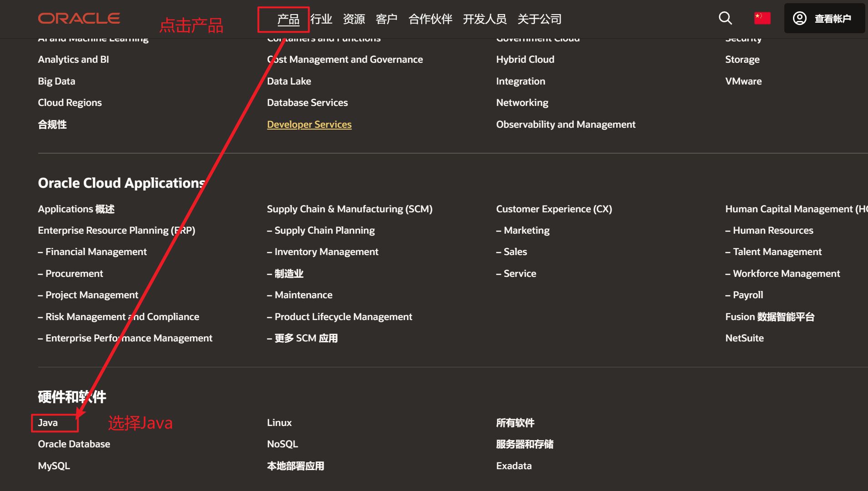Open the 资源 menu
Viewport: 868px width, 491px height.
coord(354,19)
